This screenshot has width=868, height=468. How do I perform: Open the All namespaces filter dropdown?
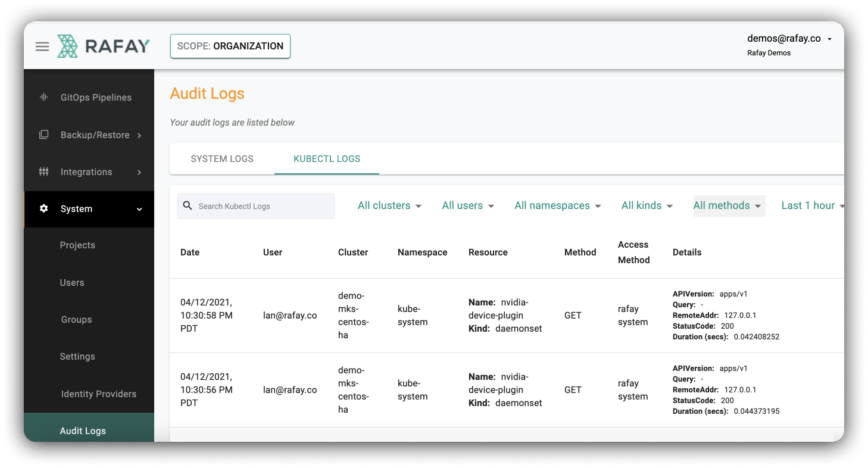557,205
